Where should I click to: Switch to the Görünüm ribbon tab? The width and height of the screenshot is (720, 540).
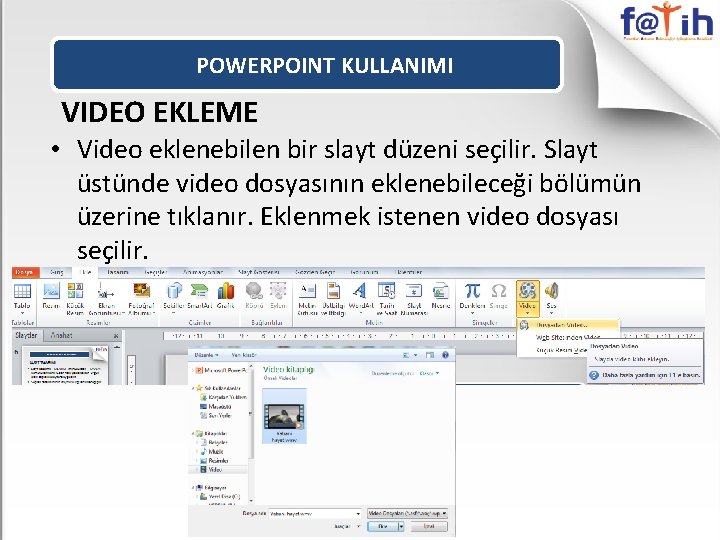point(364,272)
